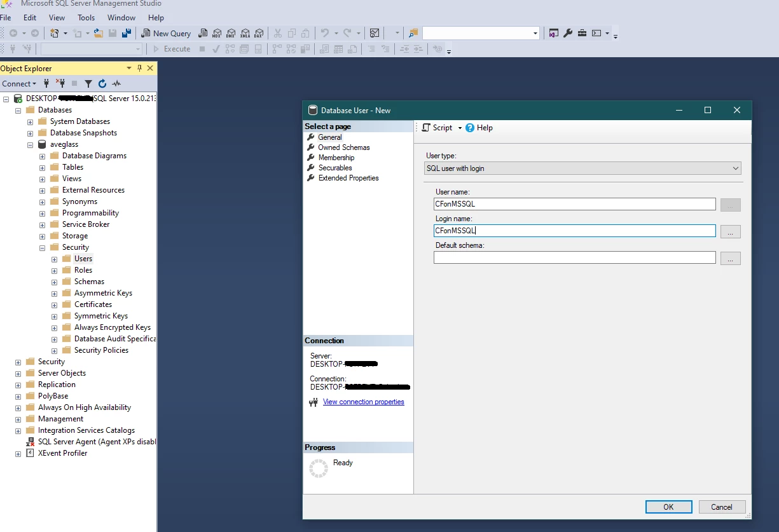The width and height of the screenshot is (779, 532).
Task: Click Execute in the SQL toolbar
Action: click(171, 49)
